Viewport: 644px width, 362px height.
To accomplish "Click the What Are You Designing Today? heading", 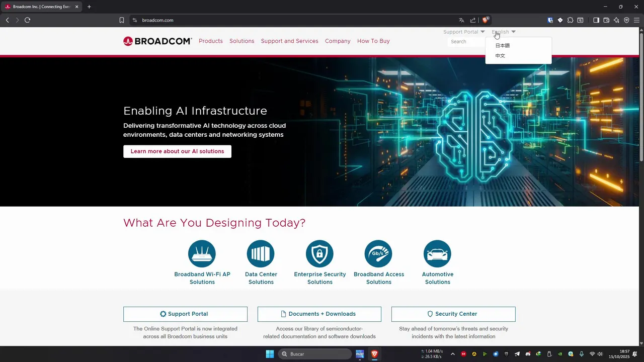I will click(214, 223).
